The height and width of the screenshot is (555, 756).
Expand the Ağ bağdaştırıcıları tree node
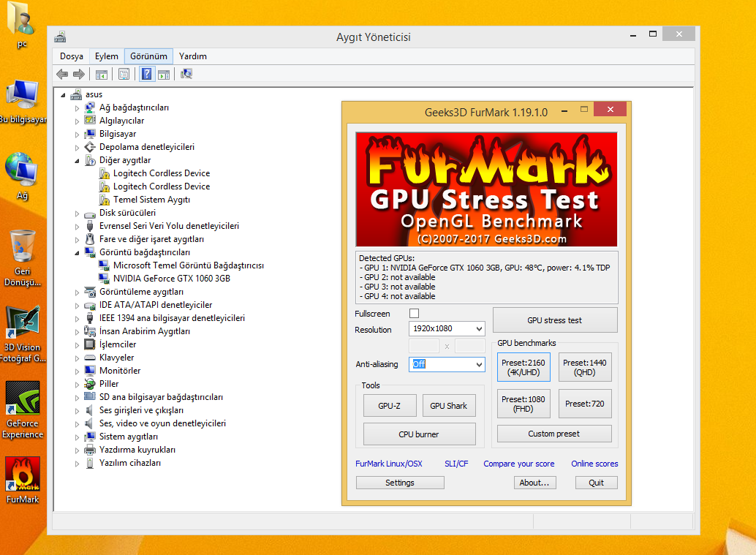78,108
